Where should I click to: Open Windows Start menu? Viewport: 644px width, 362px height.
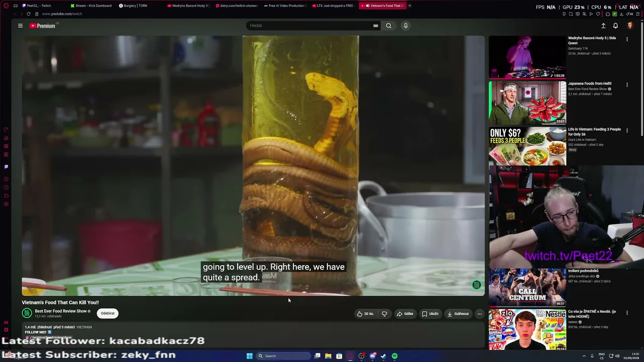pyautogui.click(x=250, y=356)
